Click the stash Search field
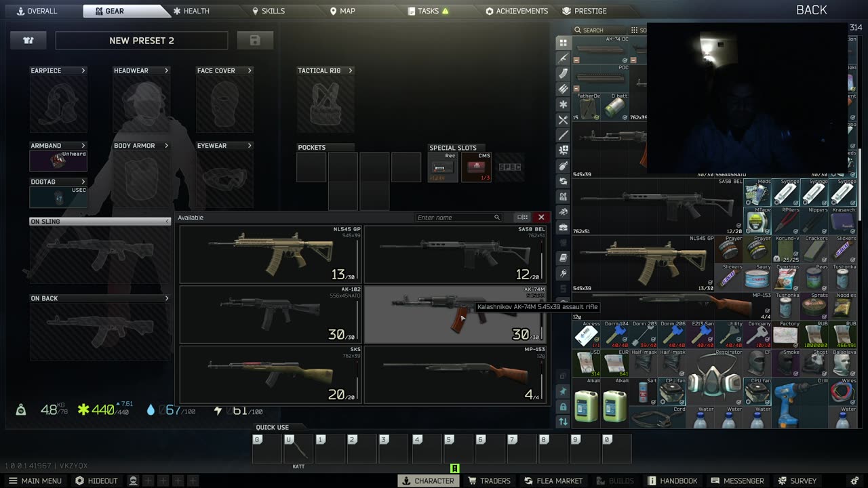 tap(600, 30)
